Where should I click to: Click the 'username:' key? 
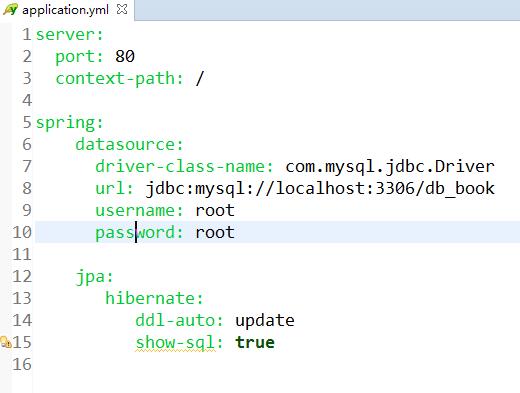(140, 211)
